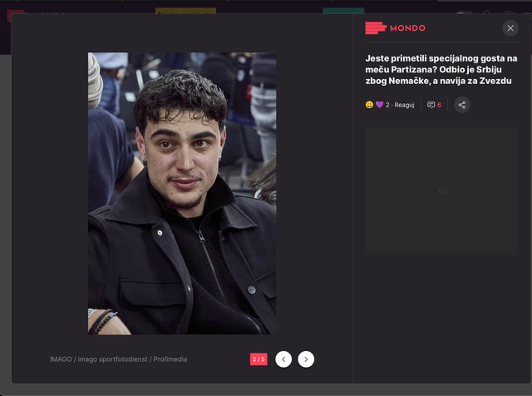Click the 2 / 5 photo counter badge
532x396 pixels.
(x=259, y=359)
